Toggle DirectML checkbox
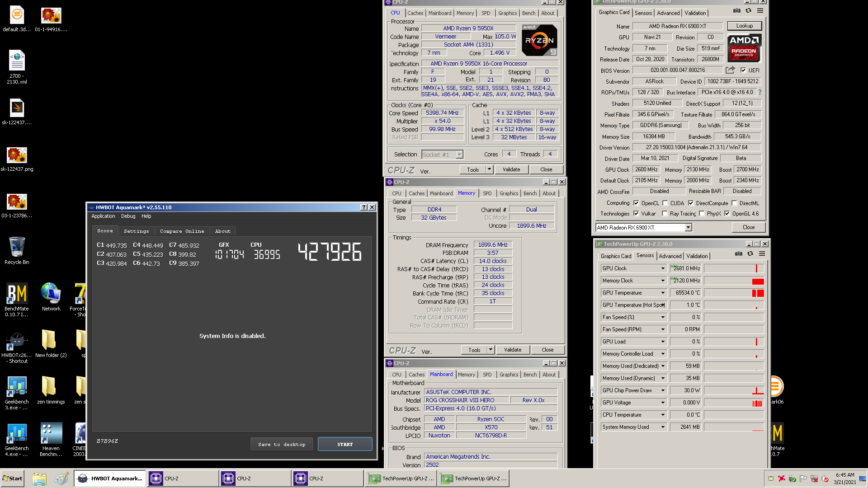 tap(734, 203)
